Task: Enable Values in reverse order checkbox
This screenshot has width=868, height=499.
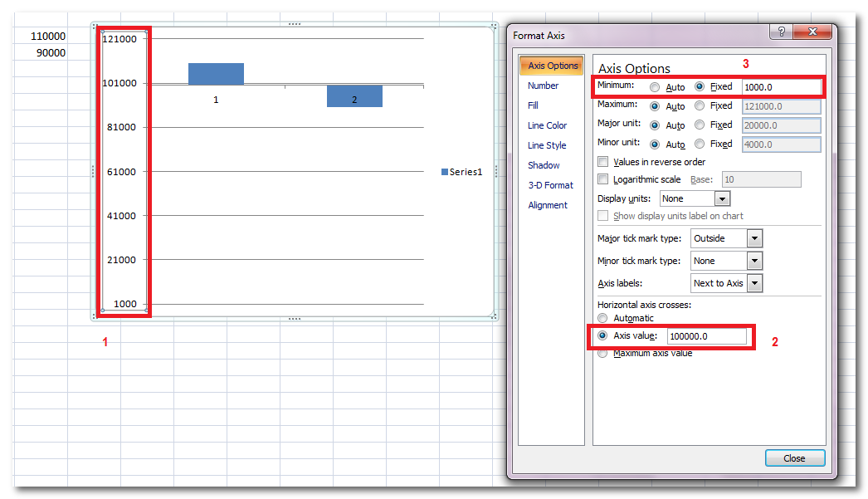Action: click(603, 162)
